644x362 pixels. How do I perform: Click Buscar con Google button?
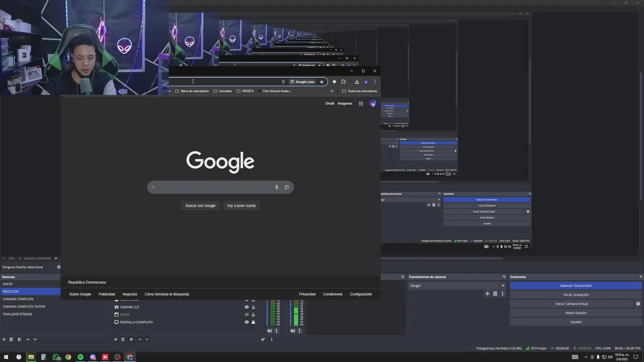(200, 206)
